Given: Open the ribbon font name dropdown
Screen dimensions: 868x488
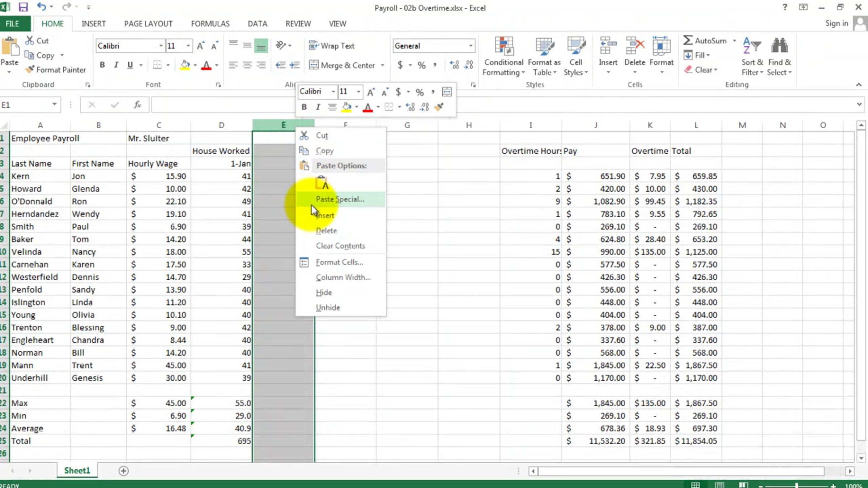Looking at the screenshot, I should 161,46.
